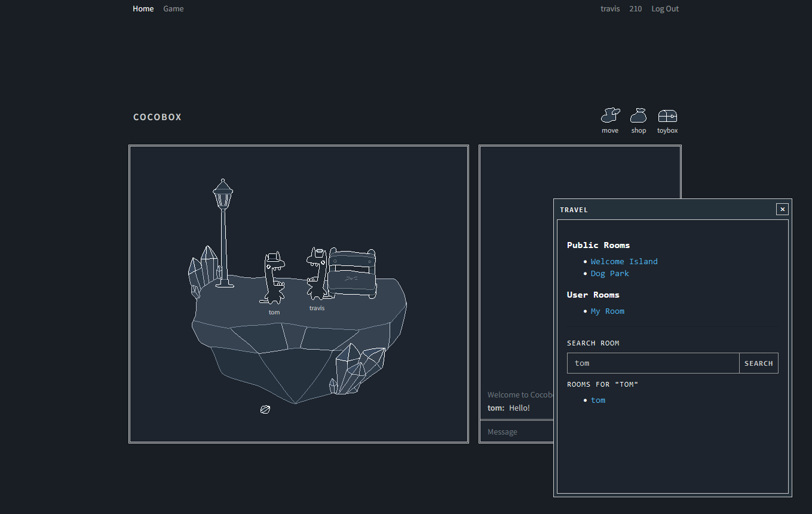Close the Travel panel
812x514 pixels.
click(782, 209)
